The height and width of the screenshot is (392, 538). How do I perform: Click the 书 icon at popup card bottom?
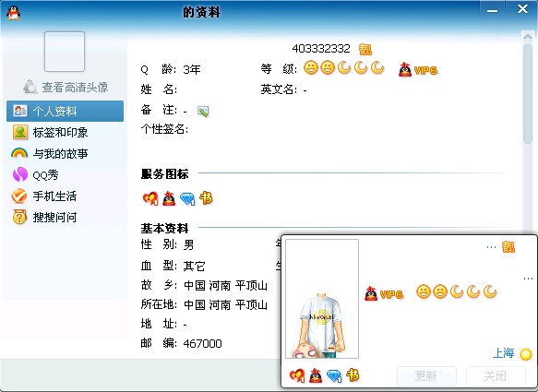click(x=353, y=375)
